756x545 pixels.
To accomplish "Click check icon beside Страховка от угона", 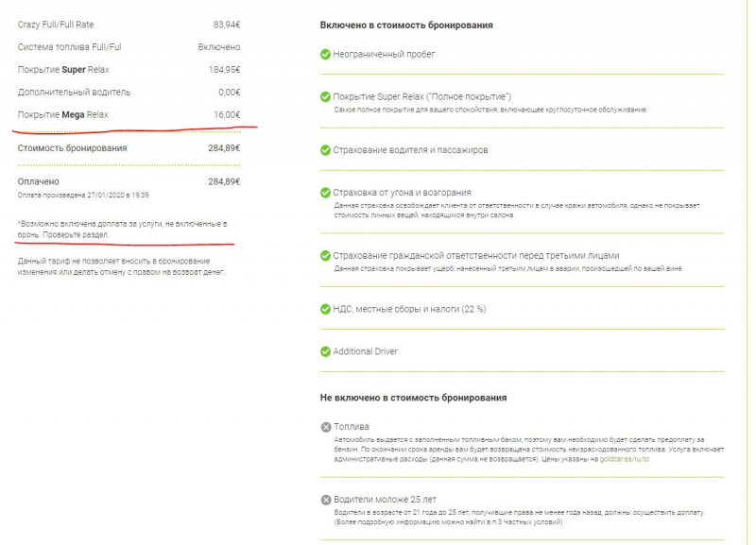I will [326, 193].
